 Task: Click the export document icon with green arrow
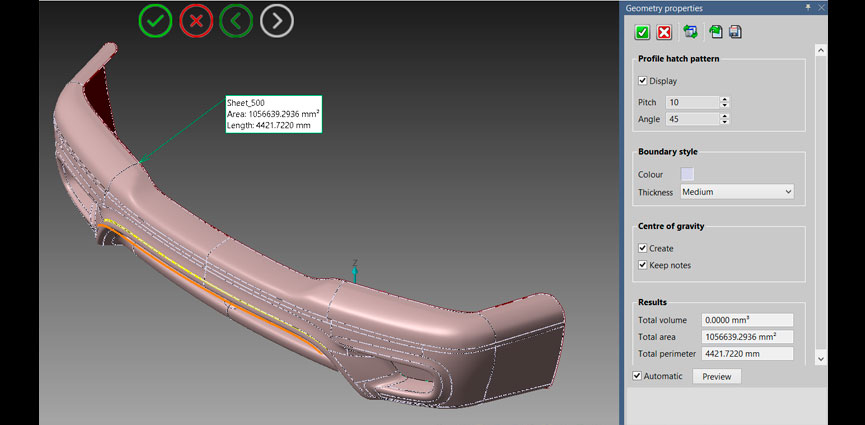click(716, 32)
